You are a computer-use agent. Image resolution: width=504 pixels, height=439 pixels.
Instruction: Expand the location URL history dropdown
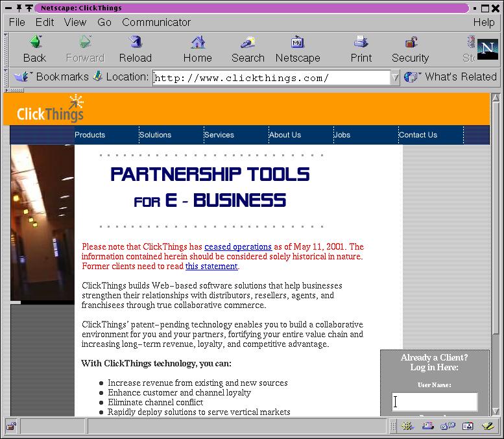(395, 77)
